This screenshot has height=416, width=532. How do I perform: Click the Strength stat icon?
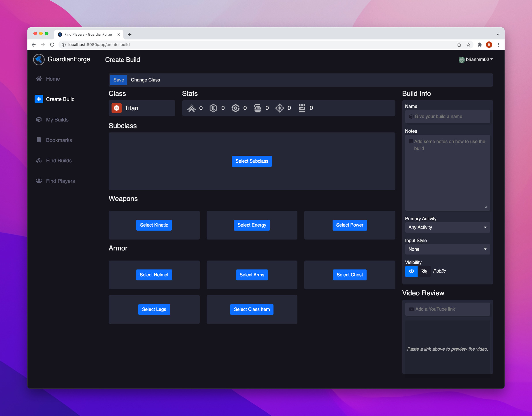[x=302, y=108]
